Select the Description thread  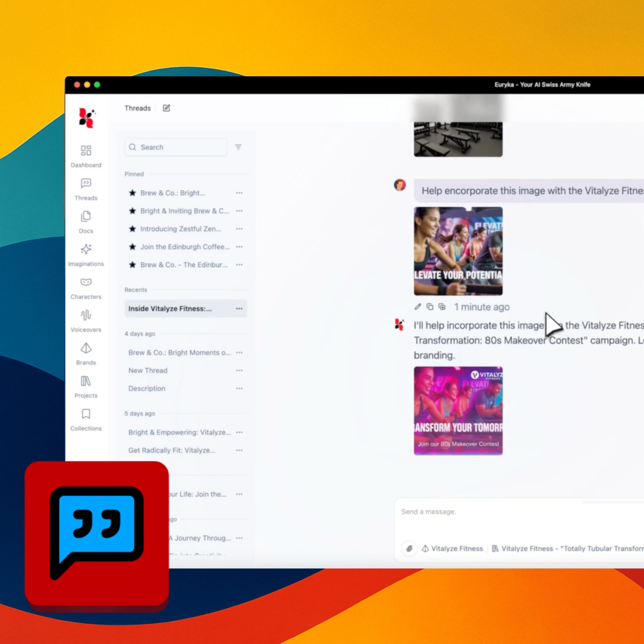[147, 389]
